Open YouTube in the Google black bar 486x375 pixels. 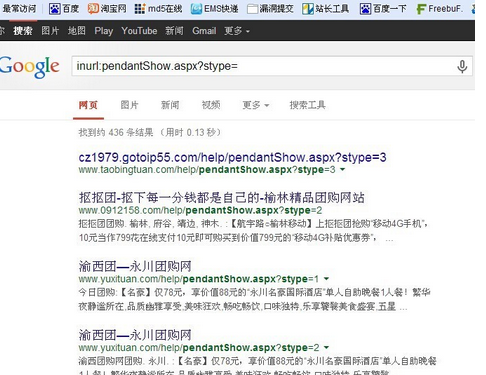pyautogui.click(x=139, y=31)
